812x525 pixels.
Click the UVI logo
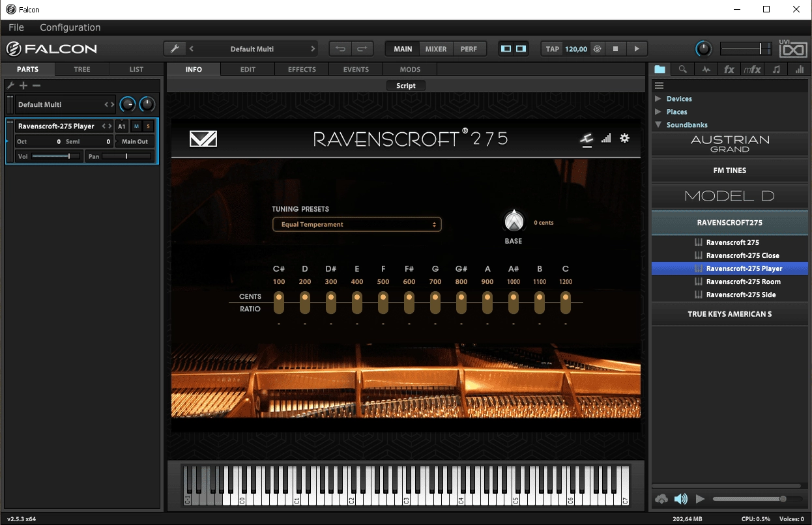coord(793,49)
